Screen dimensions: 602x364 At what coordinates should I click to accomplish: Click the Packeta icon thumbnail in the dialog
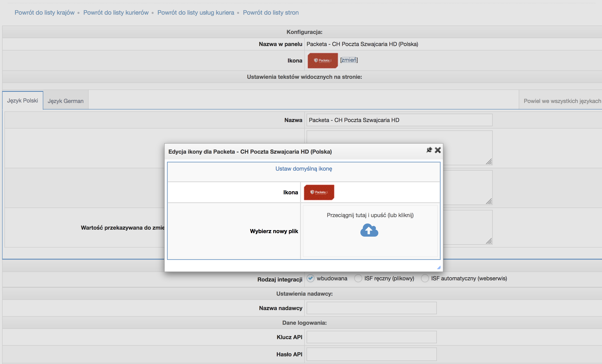tap(319, 192)
